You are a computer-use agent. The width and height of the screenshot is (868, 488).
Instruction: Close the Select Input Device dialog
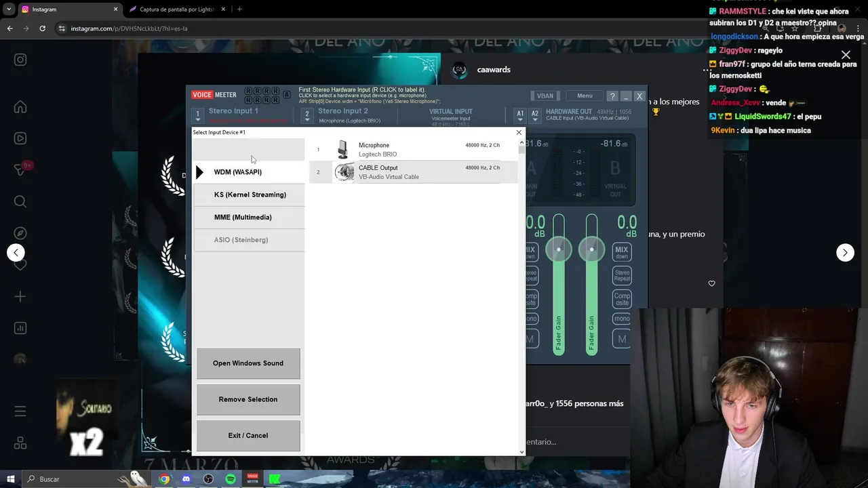(x=519, y=133)
